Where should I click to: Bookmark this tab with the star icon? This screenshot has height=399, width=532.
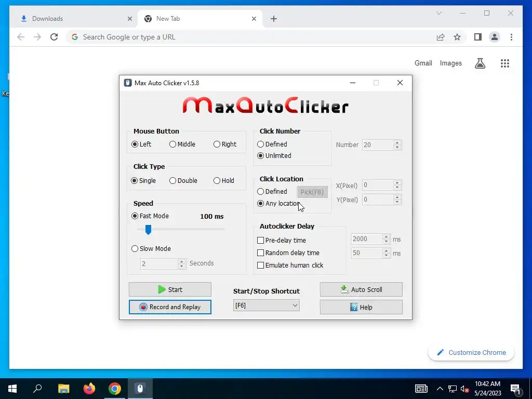pos(457,37)
